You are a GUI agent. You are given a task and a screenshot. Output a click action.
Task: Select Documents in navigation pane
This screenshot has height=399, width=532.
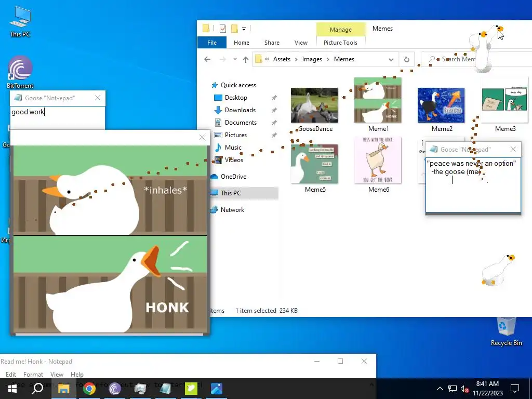click(x=241, y=123)
